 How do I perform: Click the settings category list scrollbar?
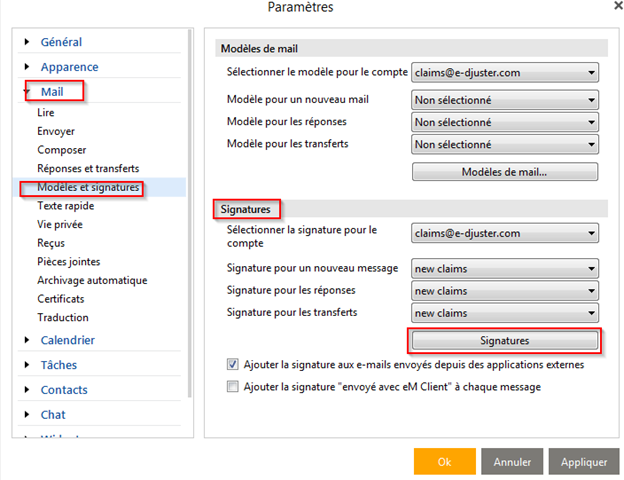[x=190, y=215]
